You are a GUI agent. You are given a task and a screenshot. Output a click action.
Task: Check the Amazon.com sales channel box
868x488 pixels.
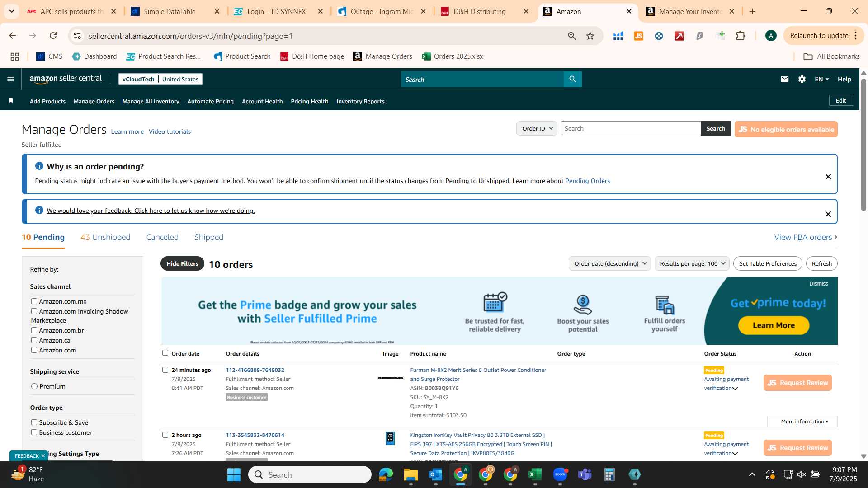coord(34,350)
